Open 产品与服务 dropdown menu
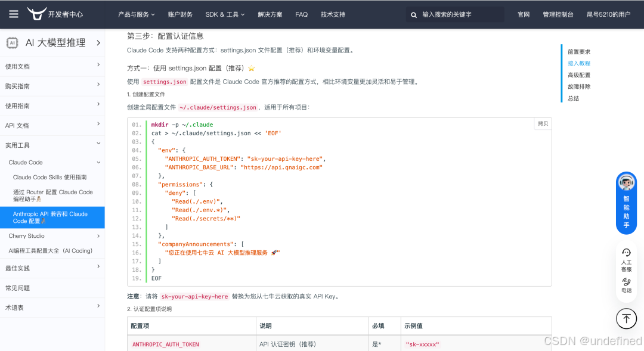 (x=137, y=14)
